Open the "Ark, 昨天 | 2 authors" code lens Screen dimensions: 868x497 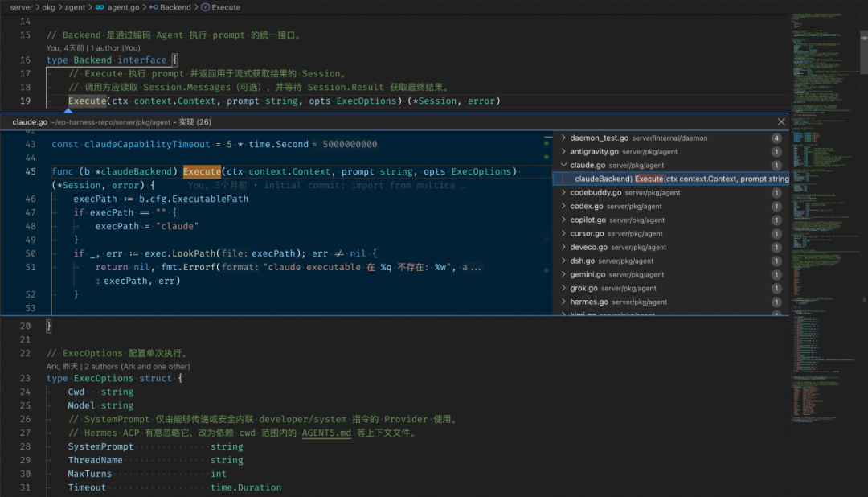(x=118, y=366)
